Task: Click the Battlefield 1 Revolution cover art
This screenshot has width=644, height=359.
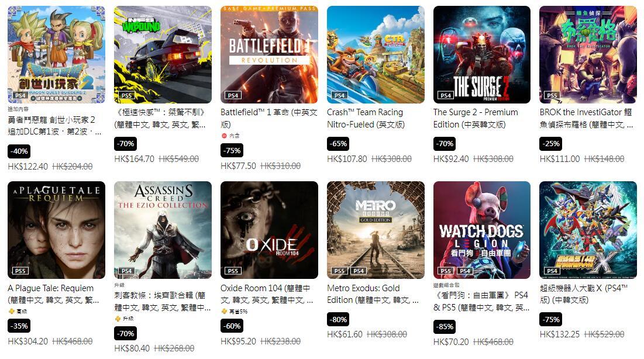Action: coord(269,54)
